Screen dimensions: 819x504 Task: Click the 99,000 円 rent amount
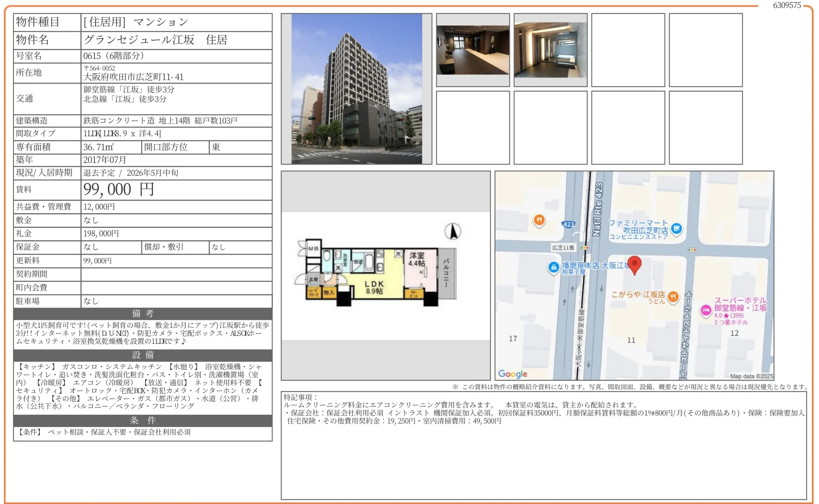(x=118, y=190)
